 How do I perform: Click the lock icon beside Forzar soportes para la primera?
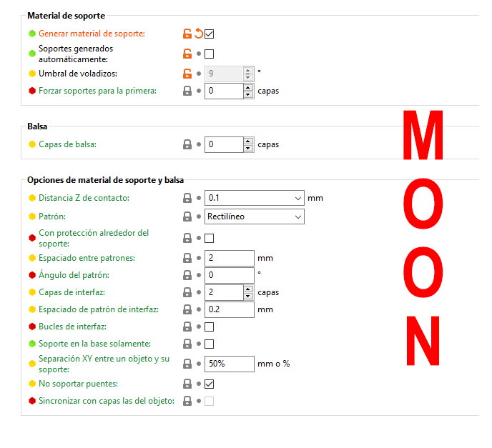[187, 91]
